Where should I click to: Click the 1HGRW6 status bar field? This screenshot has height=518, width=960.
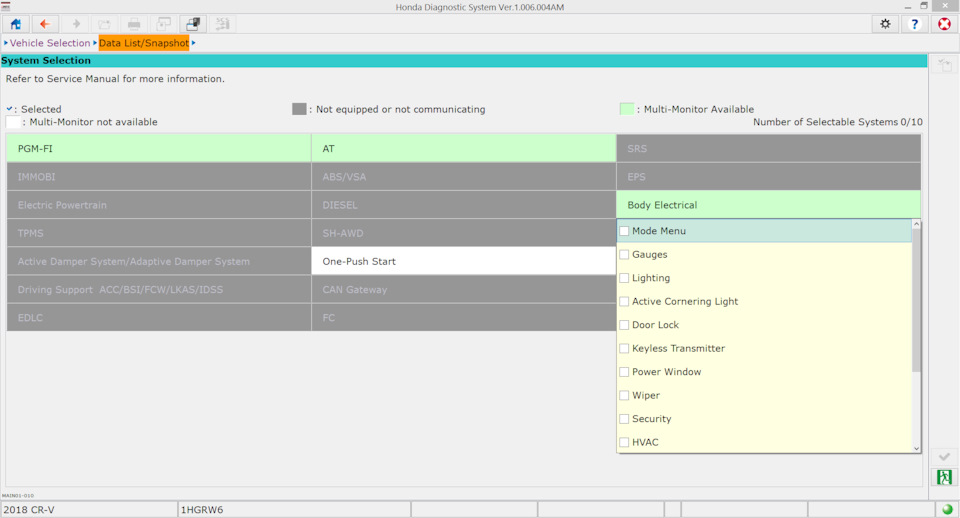click(x=294, y=509)
